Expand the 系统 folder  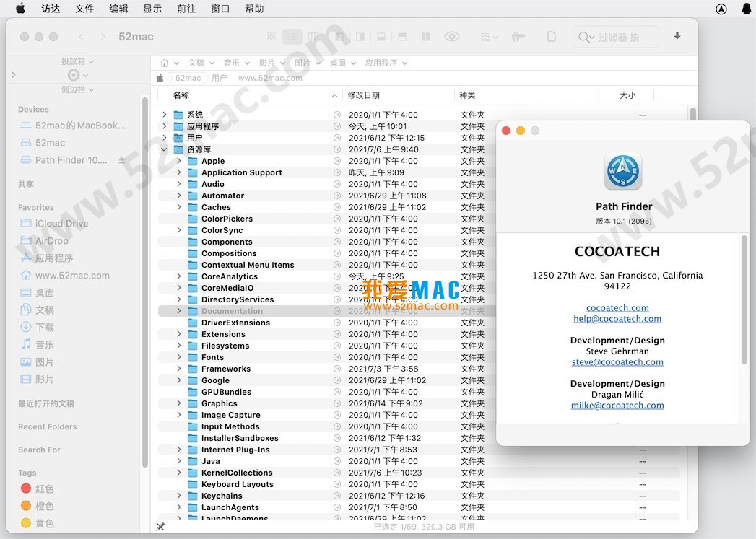pyautogui.click(x=164, y=115)
